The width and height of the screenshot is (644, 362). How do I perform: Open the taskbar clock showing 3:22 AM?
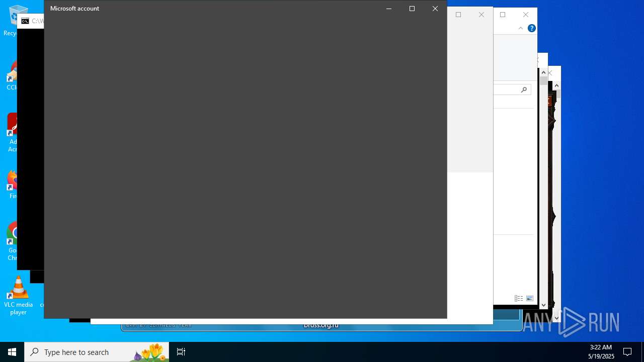[x=601, y=352]
